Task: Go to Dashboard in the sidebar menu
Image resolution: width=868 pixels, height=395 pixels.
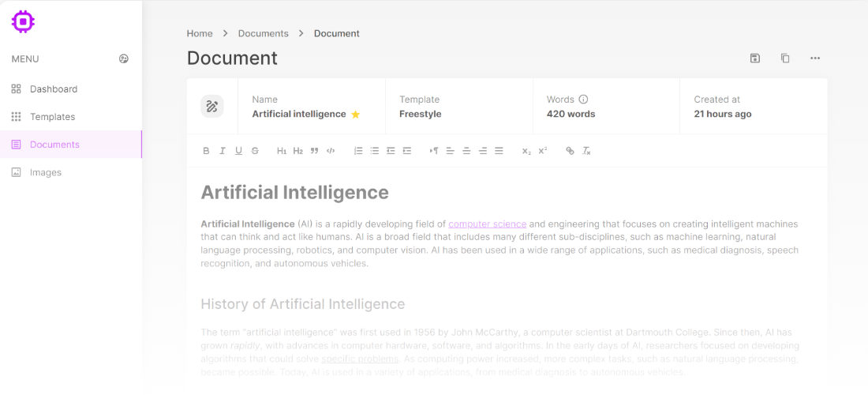Action: pos(53,89)
